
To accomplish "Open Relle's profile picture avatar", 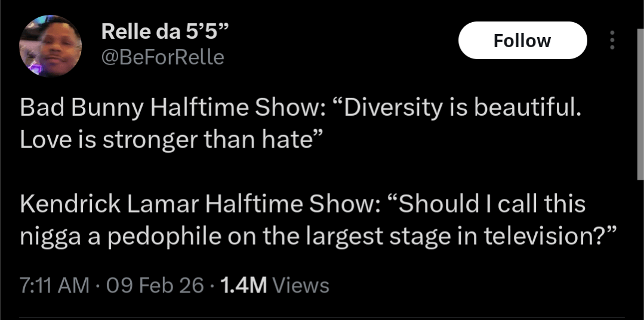I will [50, 46].
